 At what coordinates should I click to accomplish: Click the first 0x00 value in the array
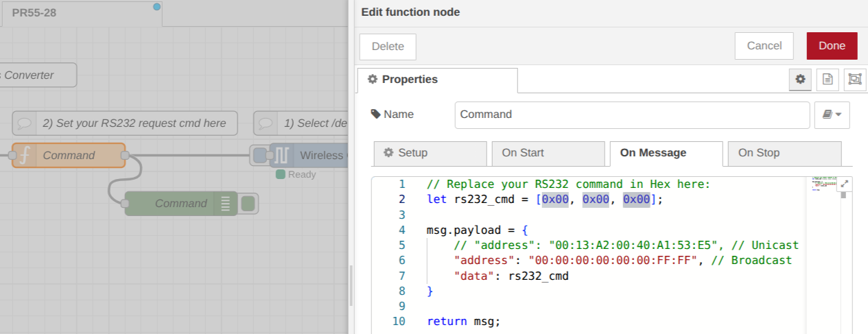[x=555, y=200]
